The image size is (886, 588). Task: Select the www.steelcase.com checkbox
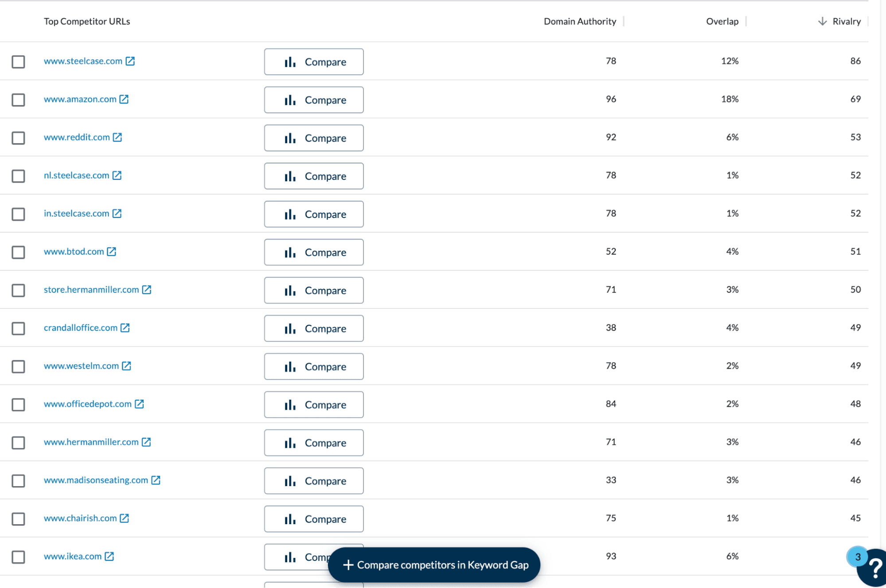(18, 62)
